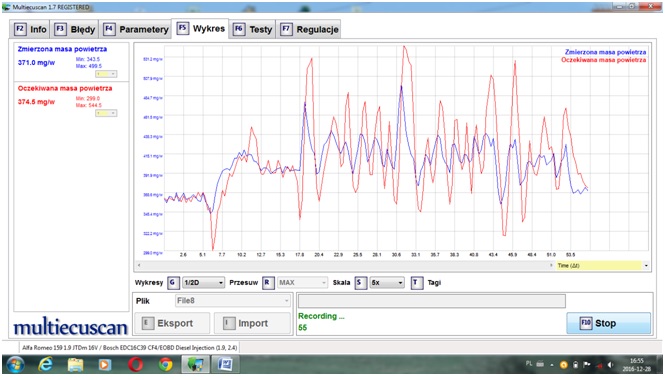Open the Time axis dropdown
This screenshot has height=380, width=665.
pos(603,265)
